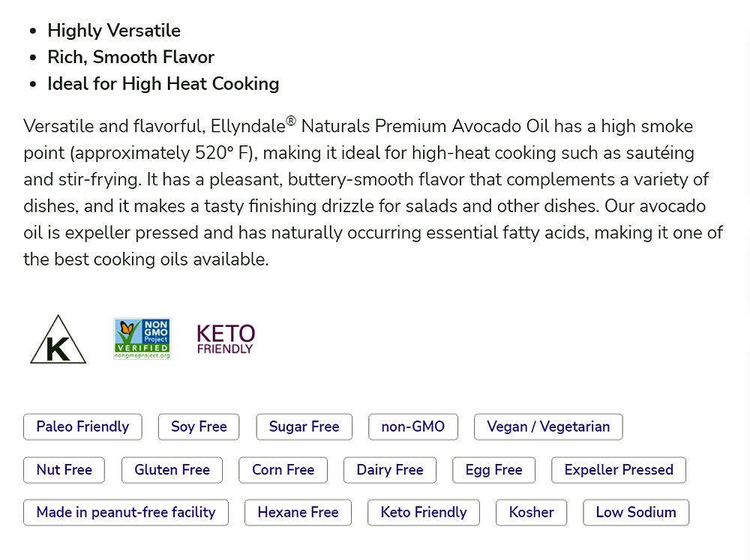This screenshot has height=560, width=750.
Task: Click the Low Sodium tag
Action: click(636, 513)
